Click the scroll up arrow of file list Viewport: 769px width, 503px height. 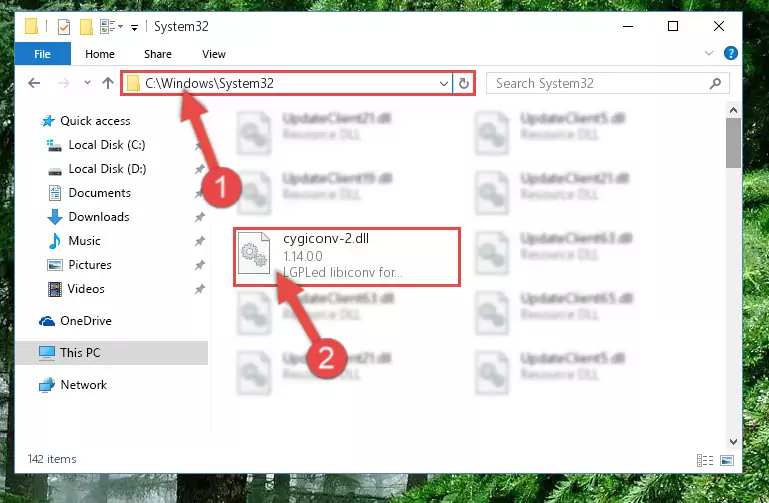click(733, 110)
